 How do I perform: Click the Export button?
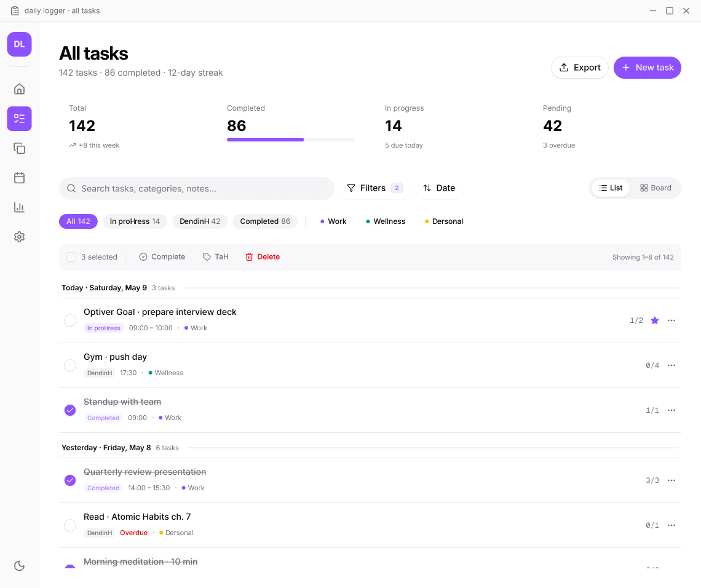click(x=579, y=68)
